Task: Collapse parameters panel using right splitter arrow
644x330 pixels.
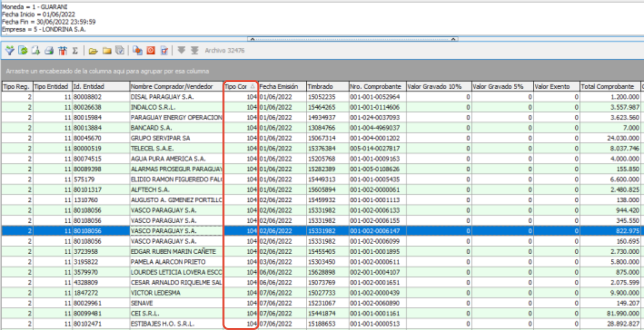Action: tap(453, 39)
